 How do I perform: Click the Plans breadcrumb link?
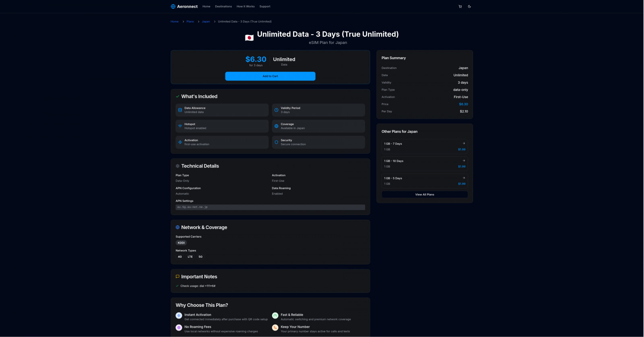pyautogui.click(x=190, y=22)
